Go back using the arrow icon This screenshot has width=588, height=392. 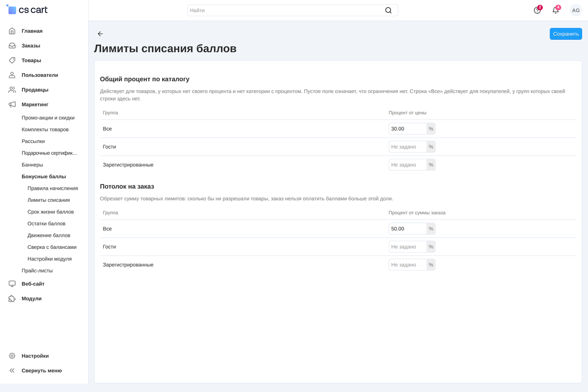(x=100, y=34)
